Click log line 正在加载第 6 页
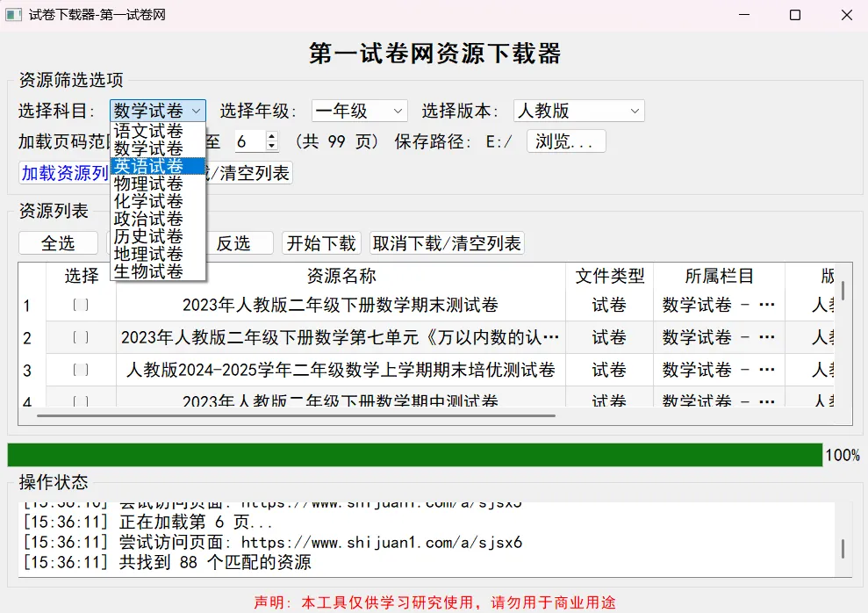The height and width of the screenshot is (613, 868). point(147,523)
